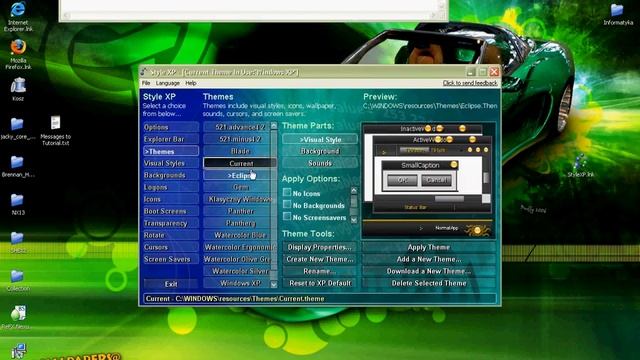
Task: Click Create New Theme button
Action: [x=319, y=259]
